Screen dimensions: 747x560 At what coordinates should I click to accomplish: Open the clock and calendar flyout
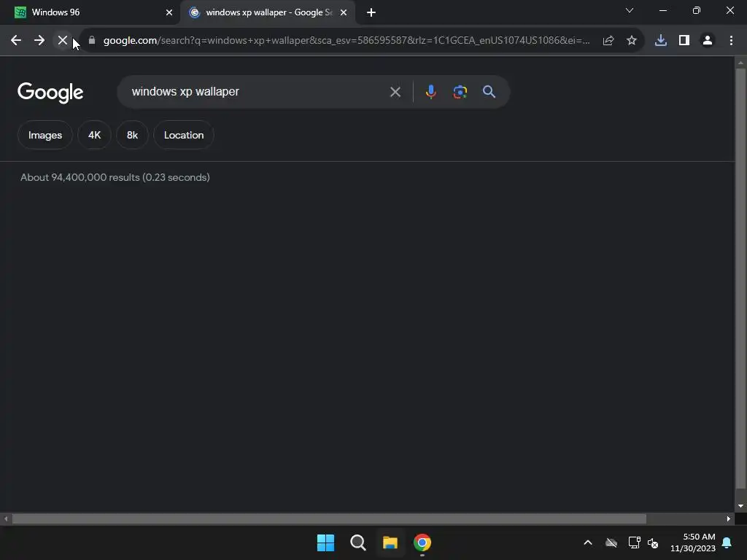pos(693,542)
